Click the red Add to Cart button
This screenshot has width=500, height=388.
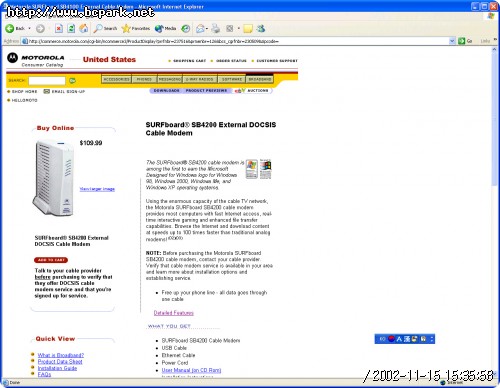point(51,260)
